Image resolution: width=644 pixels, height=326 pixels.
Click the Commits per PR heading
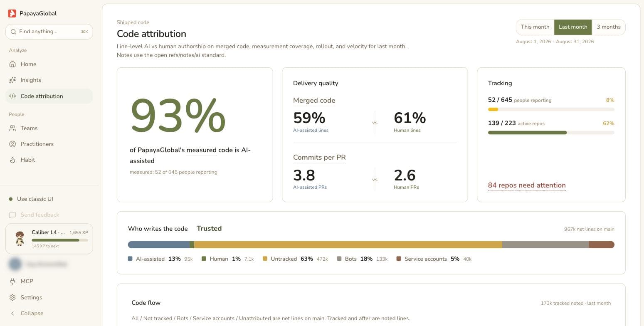319,157
